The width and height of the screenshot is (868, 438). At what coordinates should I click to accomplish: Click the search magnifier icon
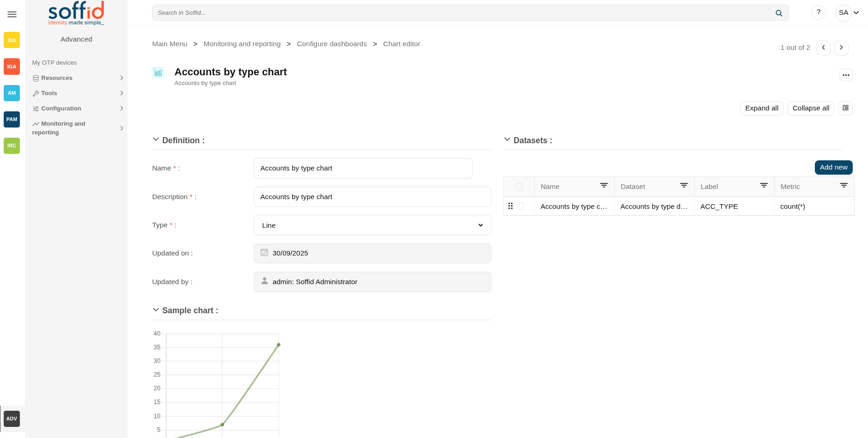[779, 13]
